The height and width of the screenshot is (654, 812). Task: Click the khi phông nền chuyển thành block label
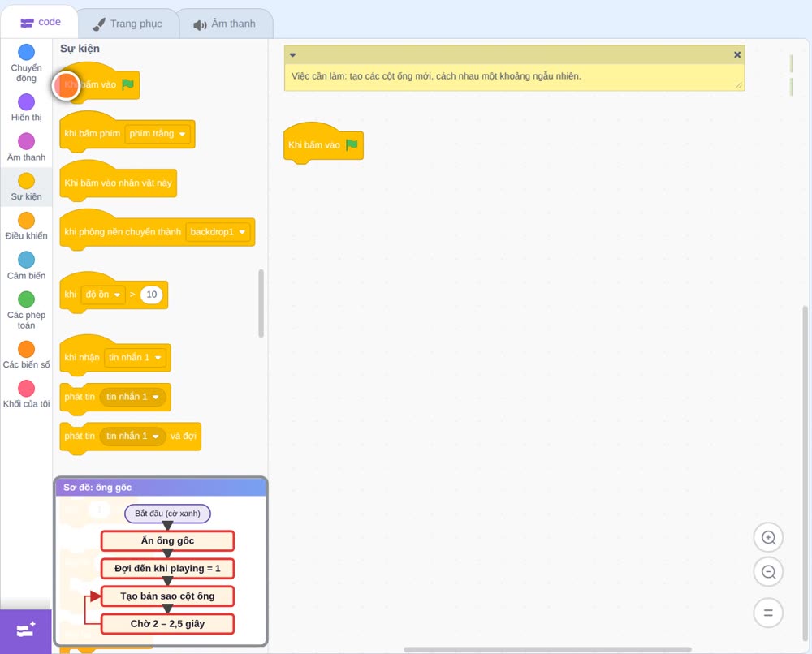[x=123, y=232]
